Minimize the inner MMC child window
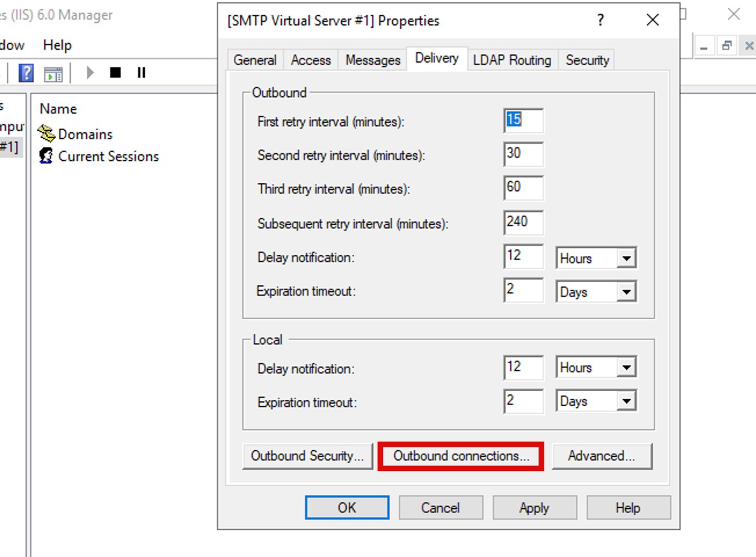The image size is (756, 557). point(704,46)
